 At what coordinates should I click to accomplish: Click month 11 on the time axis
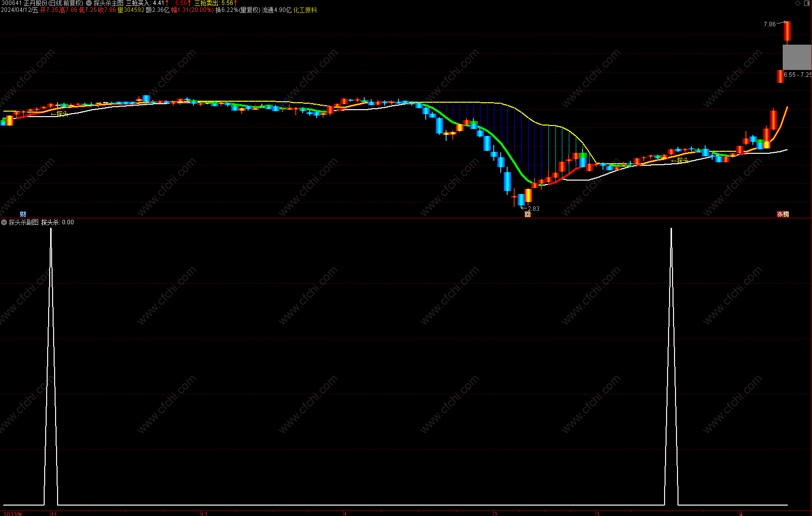[x=54, y=514]
